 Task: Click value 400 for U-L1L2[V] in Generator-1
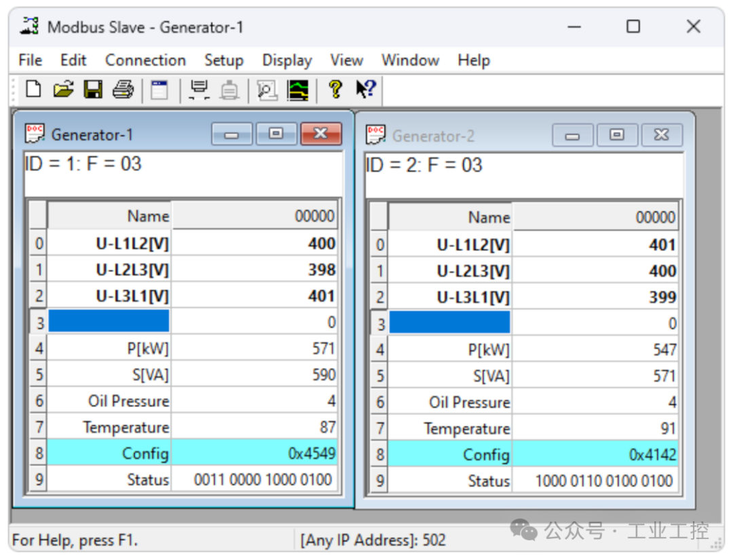(x=322, y=244)
